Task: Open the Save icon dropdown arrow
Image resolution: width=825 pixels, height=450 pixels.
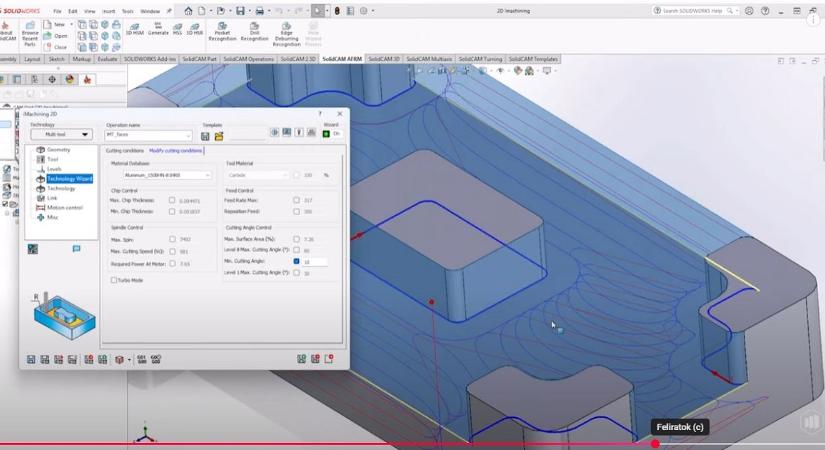Action: point(249,11)
